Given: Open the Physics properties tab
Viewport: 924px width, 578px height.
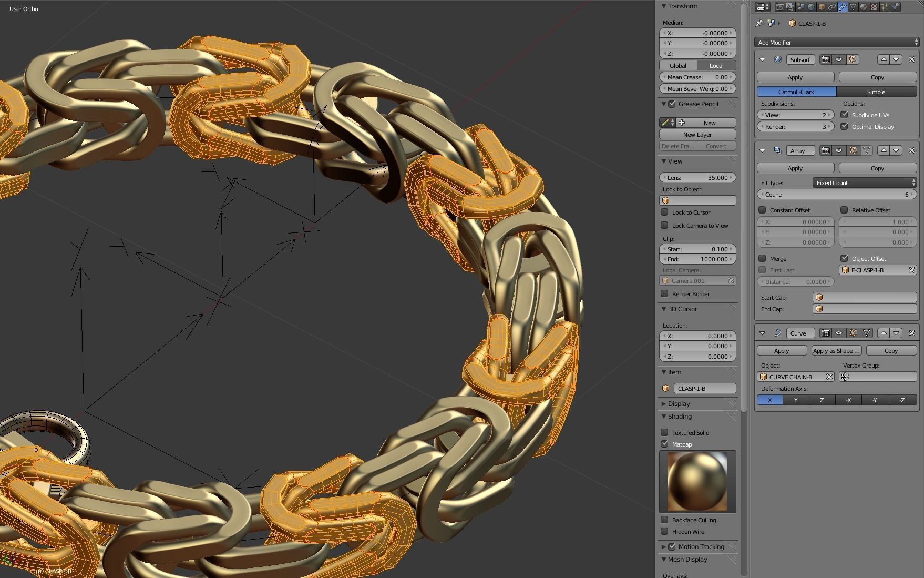Looking at the screenshot, I should (x=895, y=7).
